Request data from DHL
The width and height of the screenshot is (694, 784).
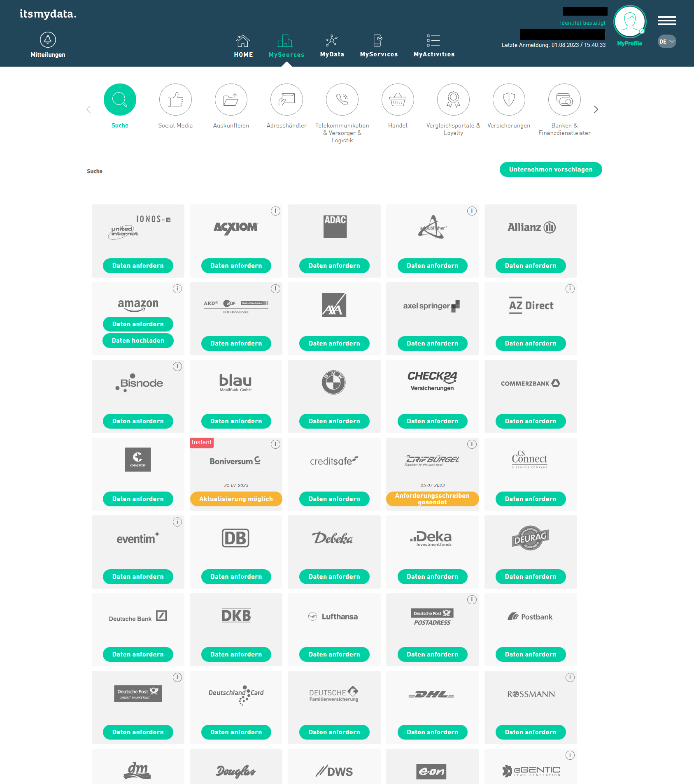(433, 732)
